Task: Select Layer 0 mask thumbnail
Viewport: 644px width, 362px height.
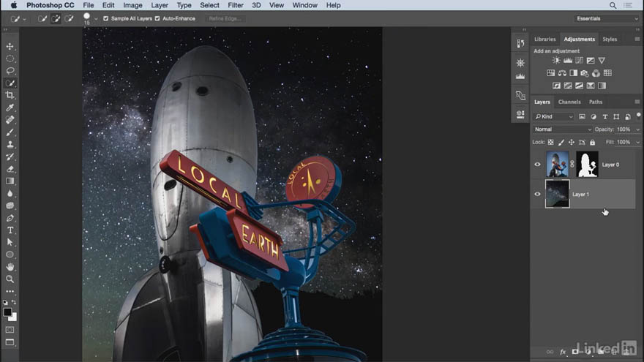Action: pyautogui.click(x=588, y=164)
